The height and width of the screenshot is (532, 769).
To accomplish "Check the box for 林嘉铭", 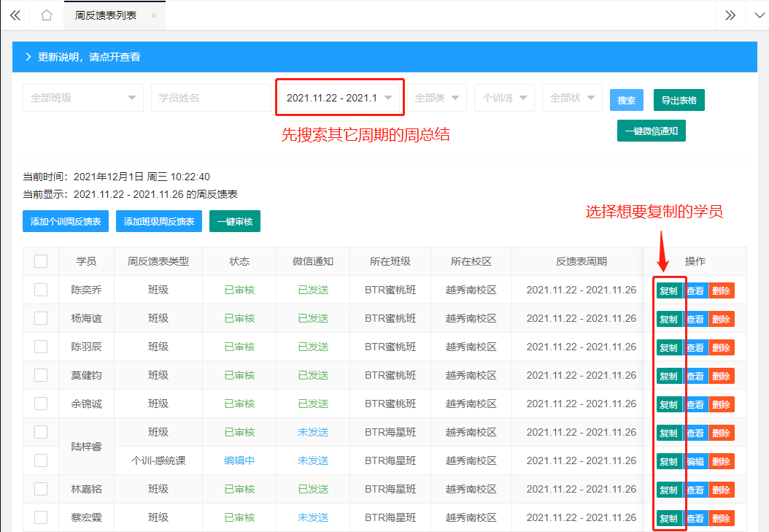I will pos(41,489).
